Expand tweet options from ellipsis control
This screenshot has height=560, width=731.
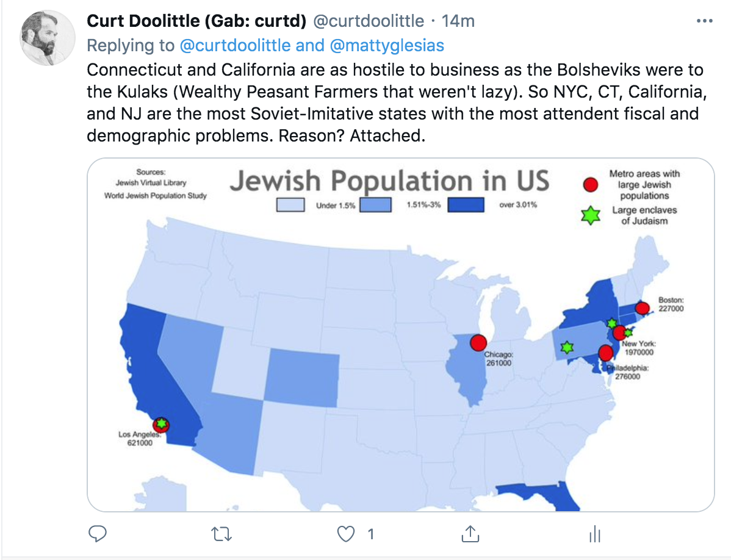(x=705, y=20)
